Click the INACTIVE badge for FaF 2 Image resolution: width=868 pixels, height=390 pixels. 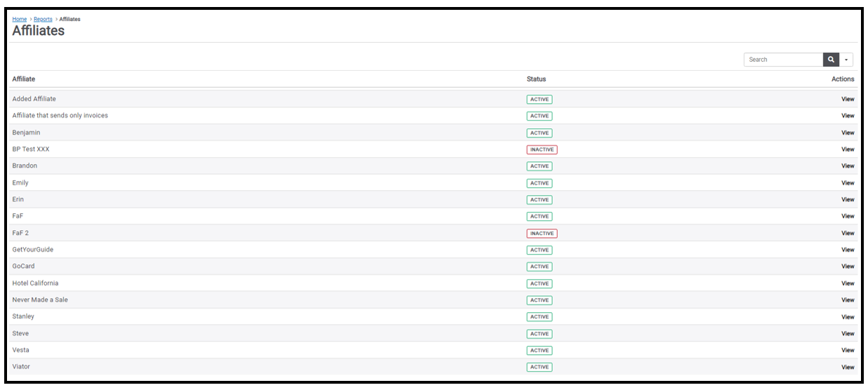(542, 234)
